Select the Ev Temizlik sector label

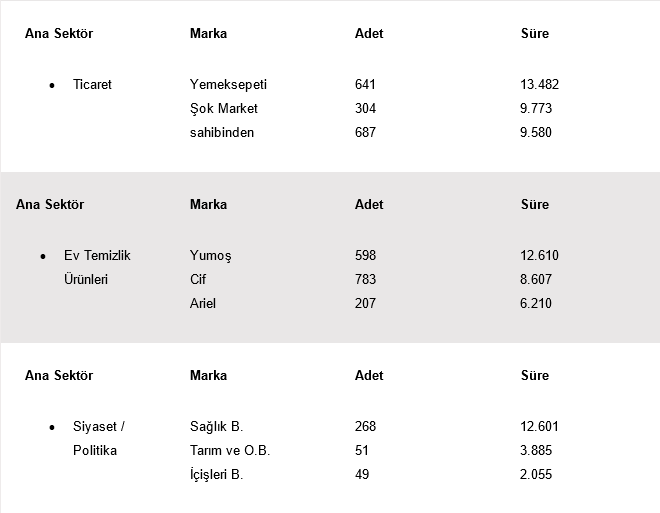point(97,256)
